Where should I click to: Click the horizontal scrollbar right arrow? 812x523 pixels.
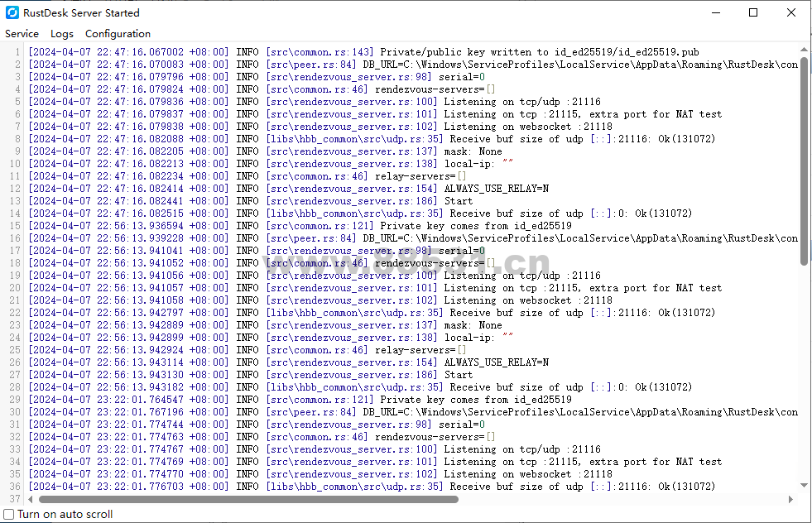pos(790,499)
